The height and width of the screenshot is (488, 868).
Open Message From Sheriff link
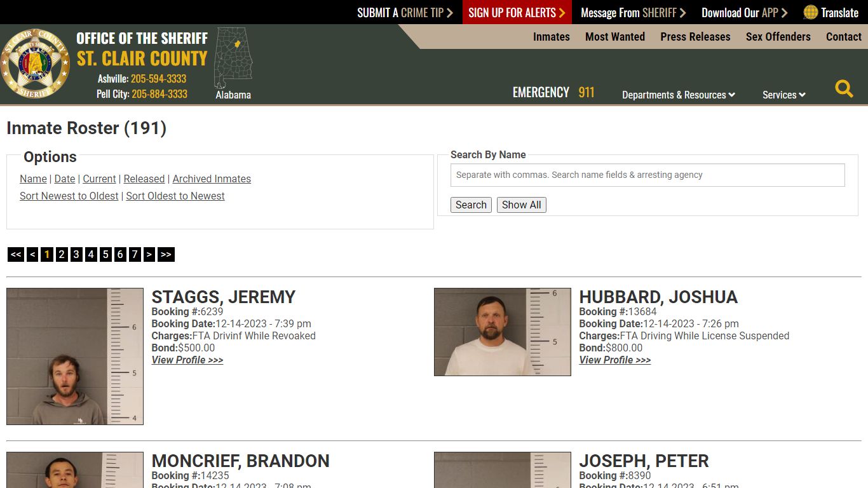point(633,12)
